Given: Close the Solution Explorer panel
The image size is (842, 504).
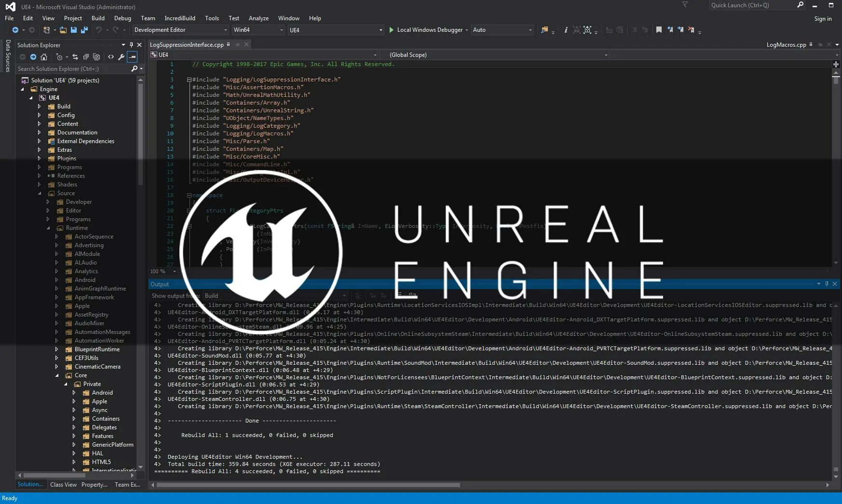Looking at the screenshot, I should [139, 45].
